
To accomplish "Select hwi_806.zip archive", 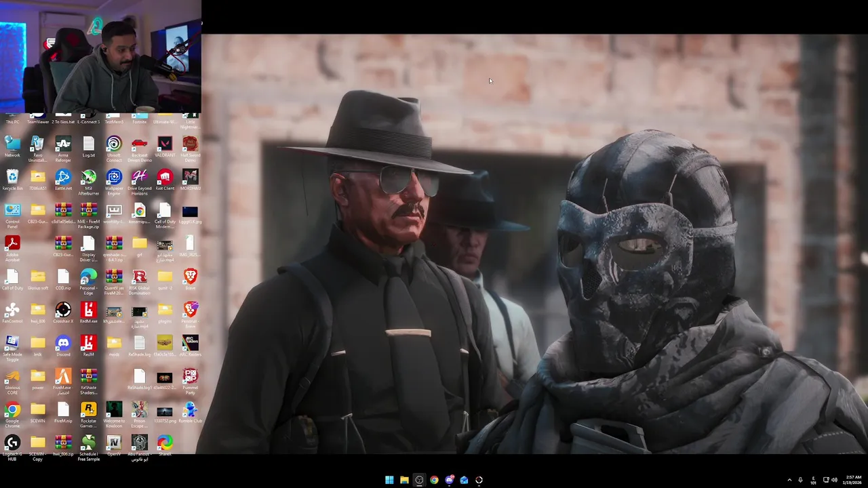I will tap(63, 446).
